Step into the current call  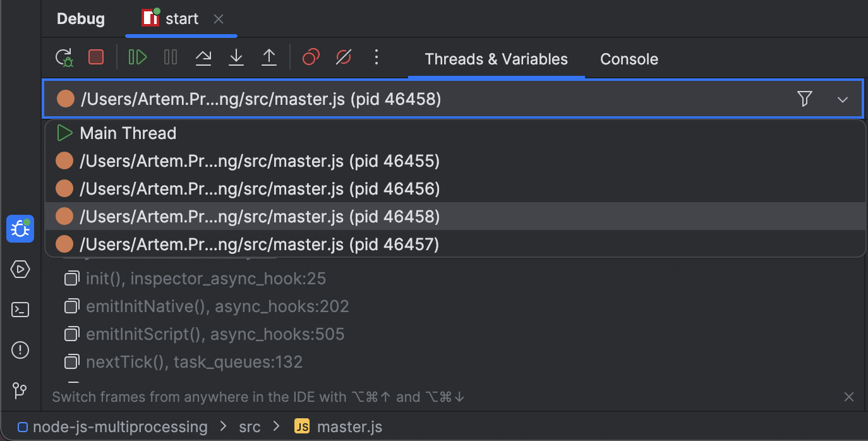[236, 57]
